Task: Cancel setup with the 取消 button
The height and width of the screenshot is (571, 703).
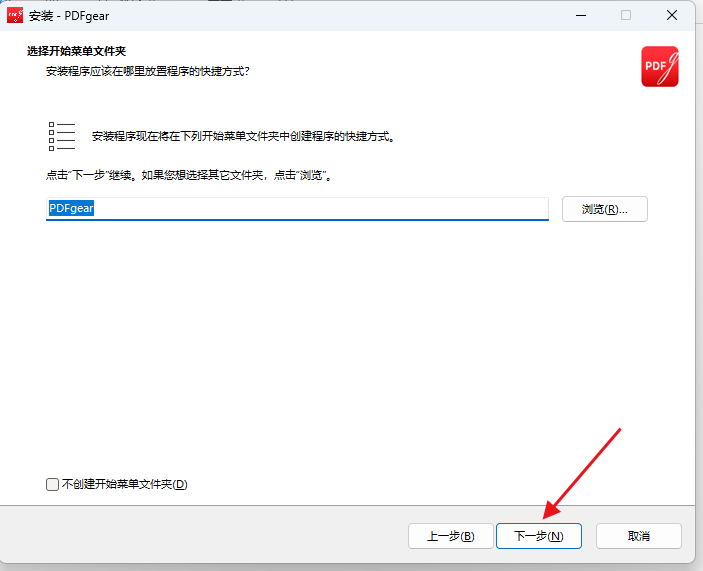Action: click(638, 536)
